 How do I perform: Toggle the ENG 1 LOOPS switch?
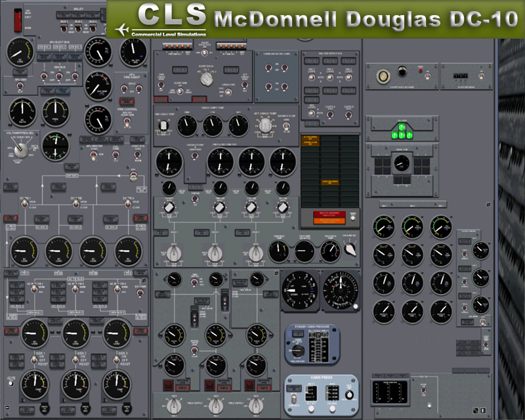click(x=311, y=77)
